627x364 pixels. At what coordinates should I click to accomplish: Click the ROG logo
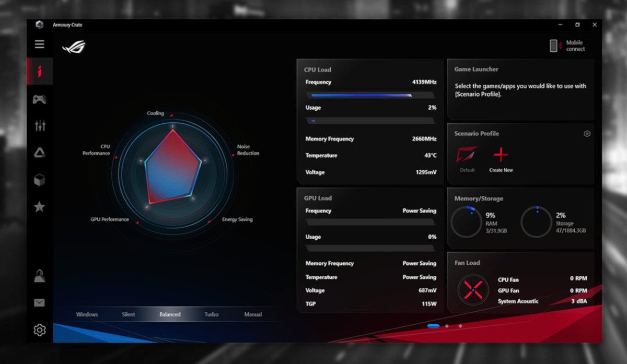click(x=74, y=48)
